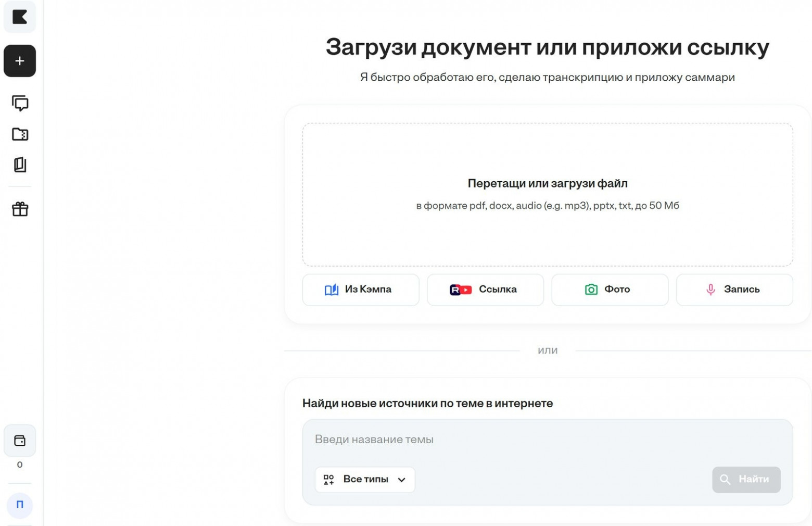The width and height of the screenshot is (812, 526).
Task: Open the gift box icon
Action: click(x=20, y=209)
